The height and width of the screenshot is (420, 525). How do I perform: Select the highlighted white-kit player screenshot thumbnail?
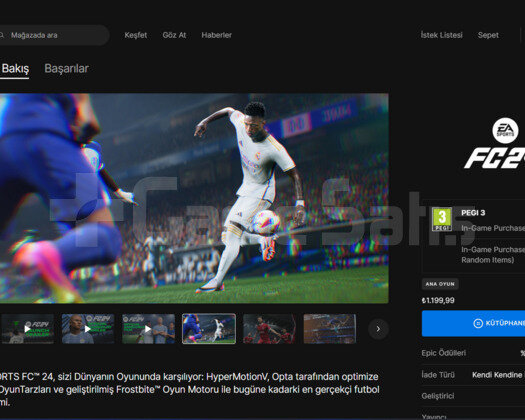[x=209, y=329]
